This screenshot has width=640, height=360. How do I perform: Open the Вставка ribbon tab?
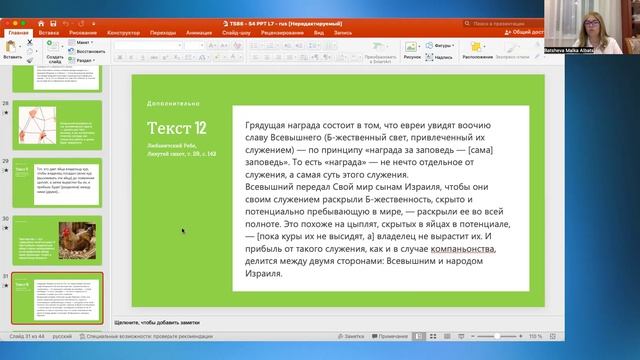tap(49, 33)
